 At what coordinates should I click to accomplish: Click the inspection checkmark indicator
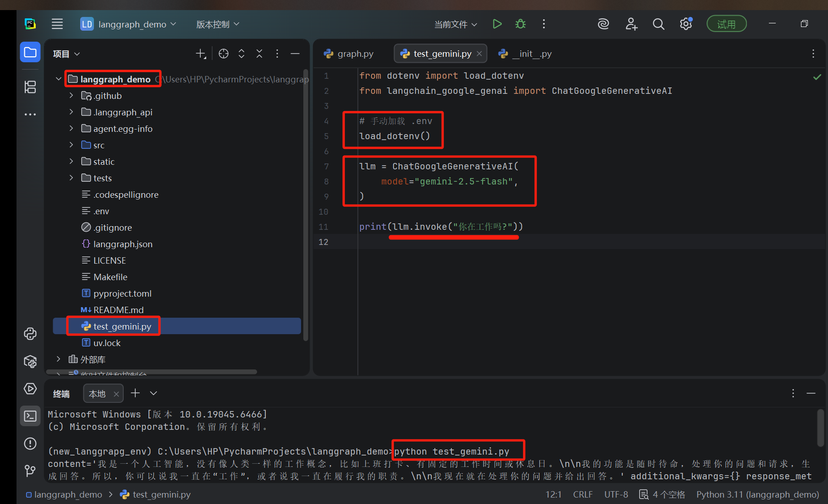coord(817,77)
